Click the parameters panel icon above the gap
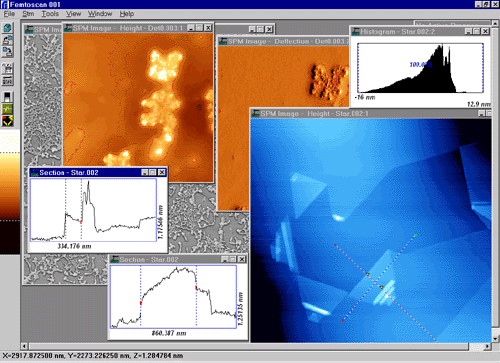Screen dimensions: 500x363 (x=7, y=68)
